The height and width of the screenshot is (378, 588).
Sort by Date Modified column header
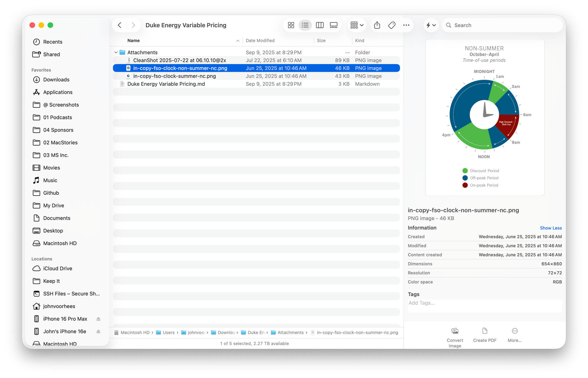260,41
